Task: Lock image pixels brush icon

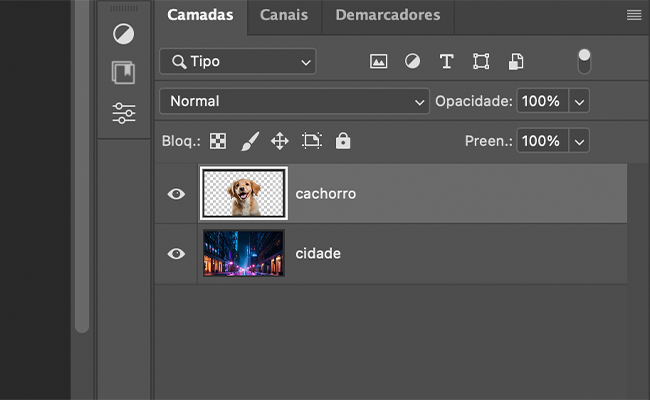Action: [250, 141]
